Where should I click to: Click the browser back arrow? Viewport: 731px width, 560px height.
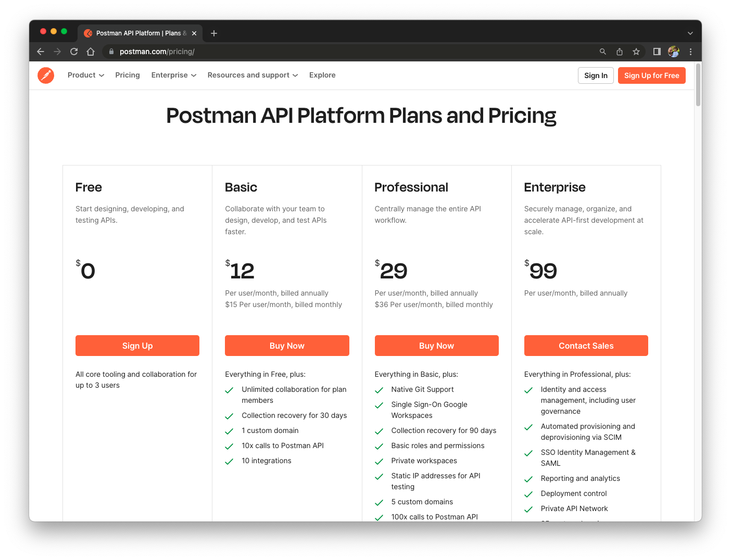pyautogui.click(x=40, y=52)
